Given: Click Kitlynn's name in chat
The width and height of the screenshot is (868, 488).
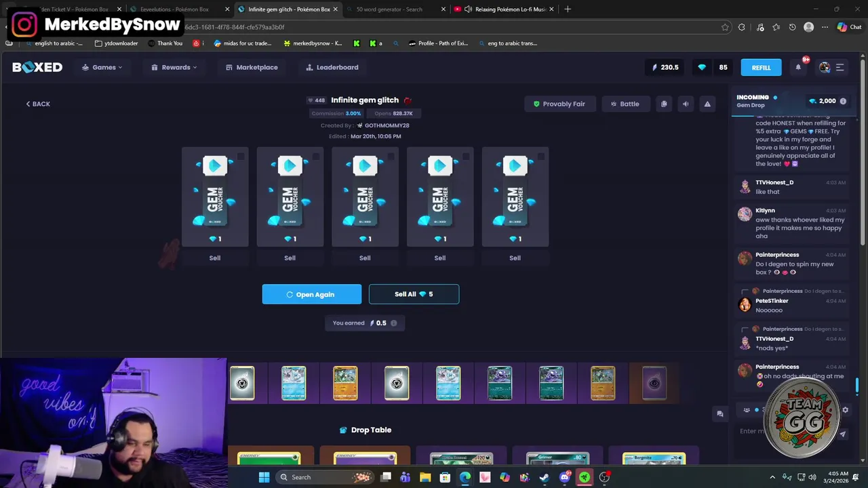Looking at the screenshot, I should pos(765,211).
